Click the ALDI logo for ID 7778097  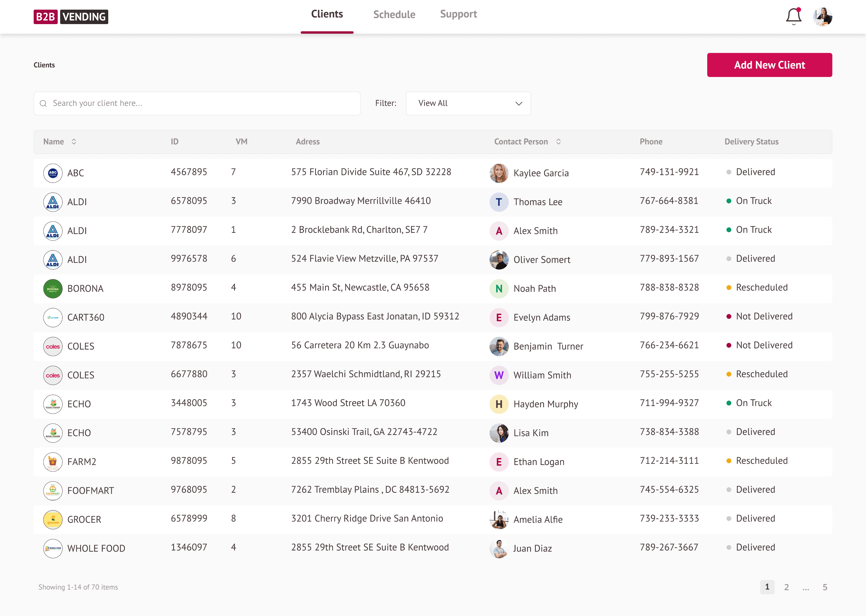[53, 231]
